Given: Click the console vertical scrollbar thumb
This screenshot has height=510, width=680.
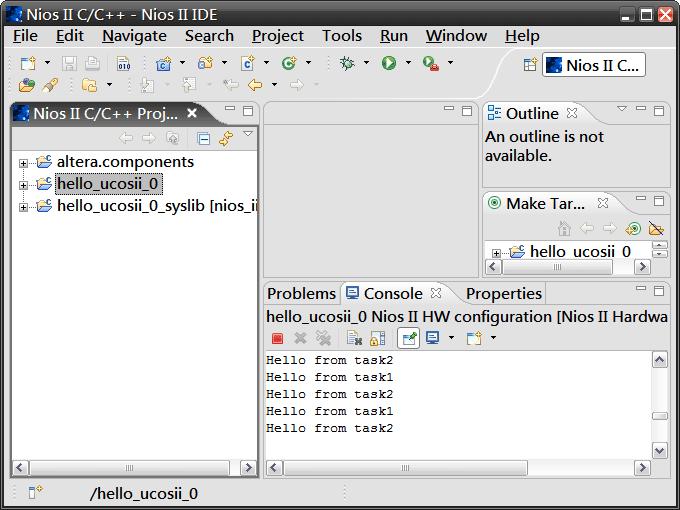Looking at the screenshot, I should 660,416.
